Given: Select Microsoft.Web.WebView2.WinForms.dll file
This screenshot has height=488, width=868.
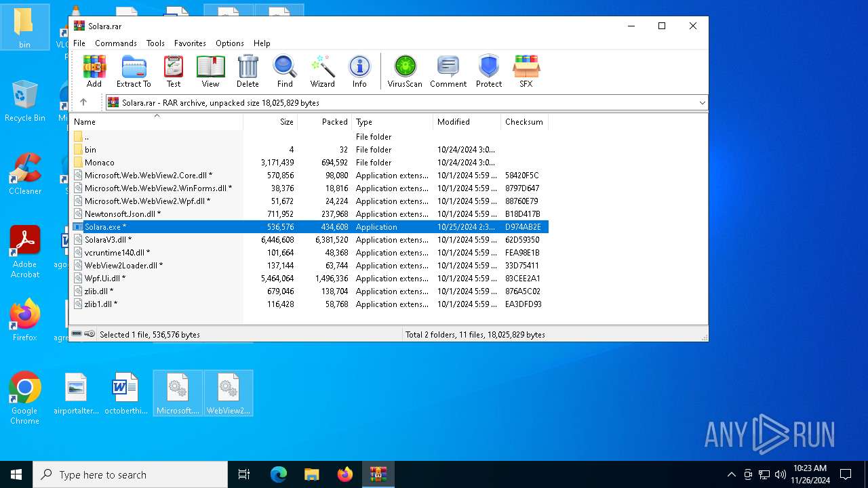Looking at the screenshot, I should [x=309, y=188].
